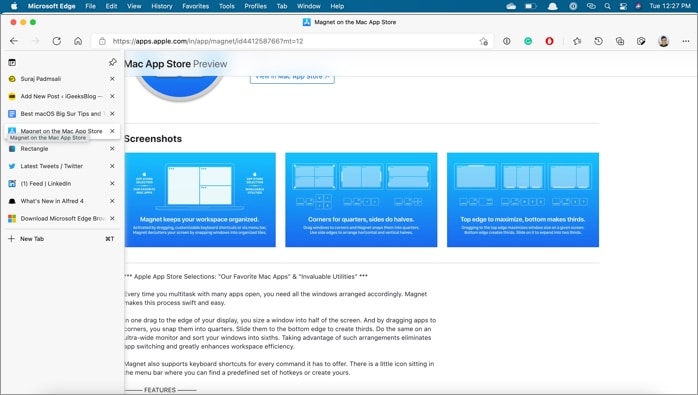
Task: Open the History clock icon
Action: [x=598, y=41]
